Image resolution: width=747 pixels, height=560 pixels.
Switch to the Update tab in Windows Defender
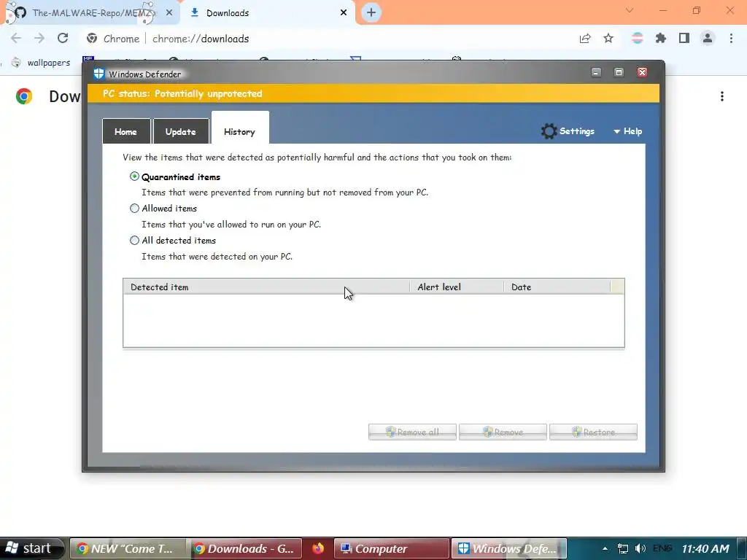tap(181, 131)
